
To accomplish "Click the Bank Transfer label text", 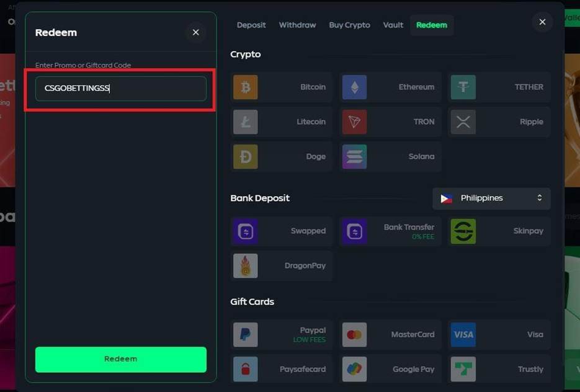I will coord(409,227).
